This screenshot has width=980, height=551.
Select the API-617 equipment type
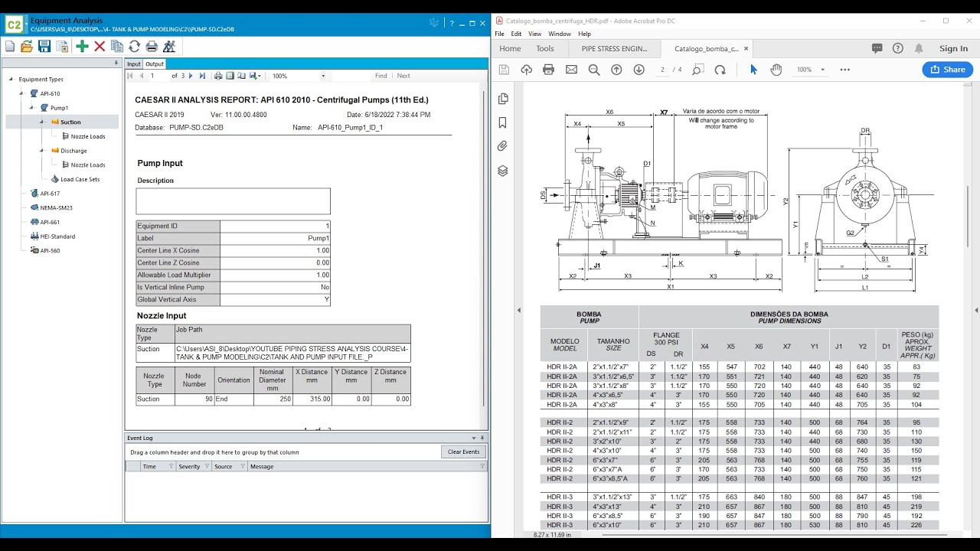50,194
